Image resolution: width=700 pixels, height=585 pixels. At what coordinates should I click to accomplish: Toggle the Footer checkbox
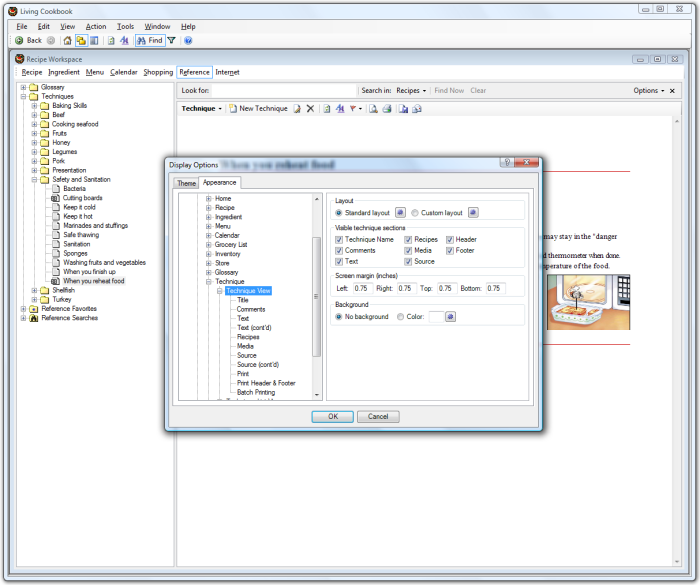coord(450,251)
